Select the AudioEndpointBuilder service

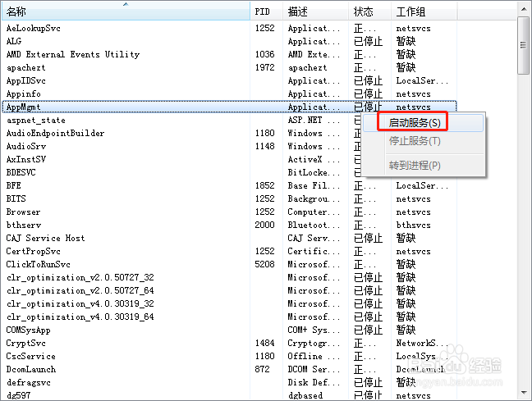coord(55,133)
